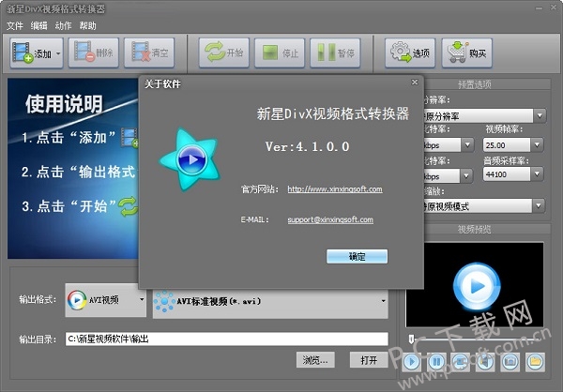Viewport: 563px width, 392px height.
Task: Click the 删除 (Delete) toolbar button
Action: click(x=93, y=53)
